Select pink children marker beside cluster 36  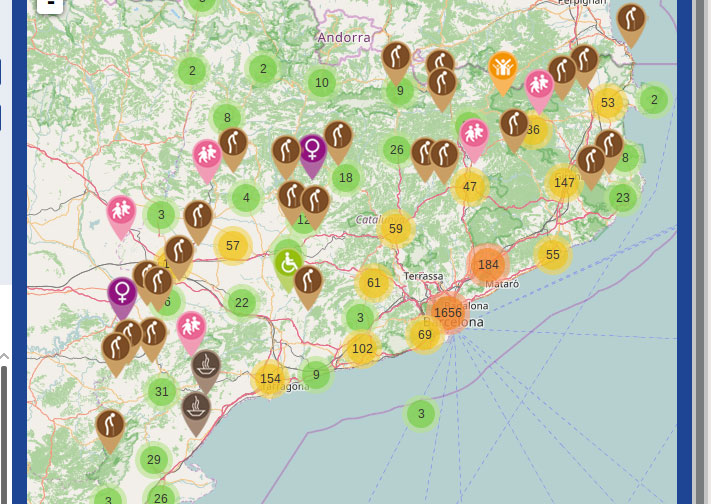(x=539, y=86)
